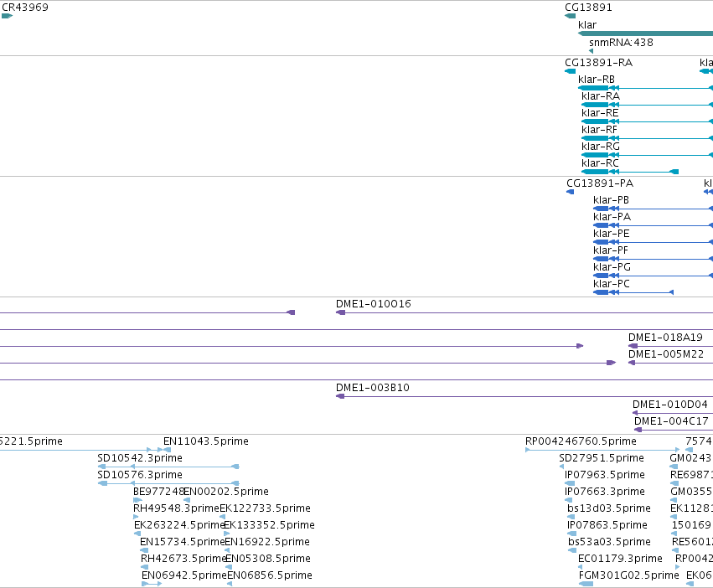Screen dimensions: 713x588
Task: Click the klar-RC transcript label
Action: (600, 163)
